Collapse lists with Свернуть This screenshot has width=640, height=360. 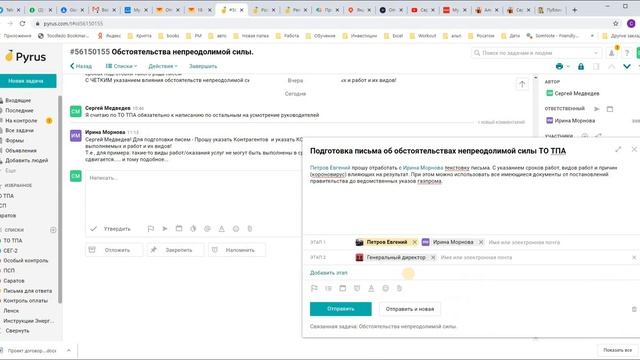17,331
